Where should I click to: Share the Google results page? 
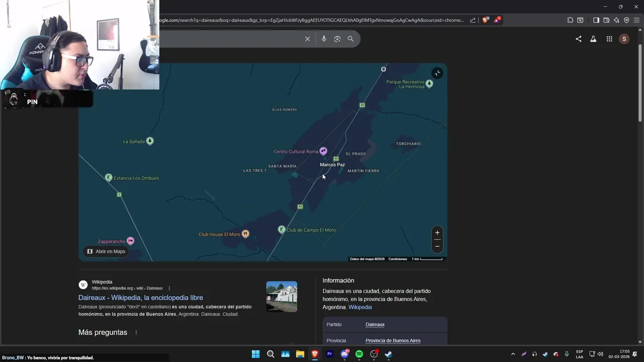(x=579, y=39)
